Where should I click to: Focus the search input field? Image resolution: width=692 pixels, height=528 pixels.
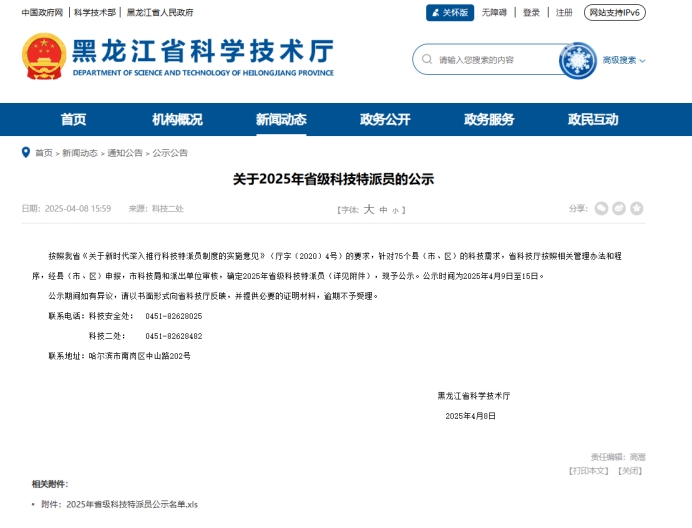point(490,60)
